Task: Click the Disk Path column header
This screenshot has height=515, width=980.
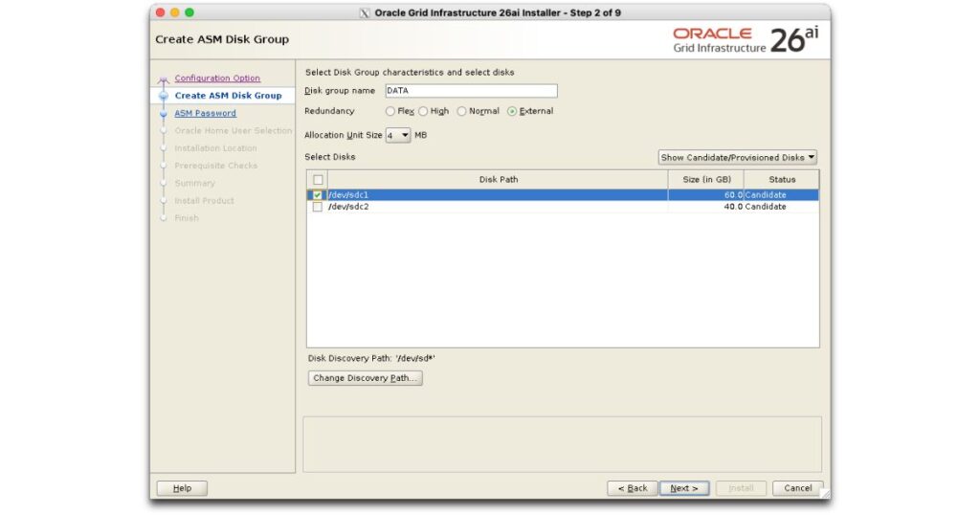Action: coord(498,179)
